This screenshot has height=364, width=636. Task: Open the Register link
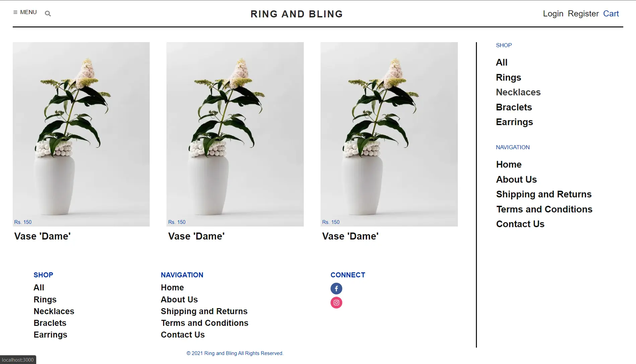(x=583, y=14)
